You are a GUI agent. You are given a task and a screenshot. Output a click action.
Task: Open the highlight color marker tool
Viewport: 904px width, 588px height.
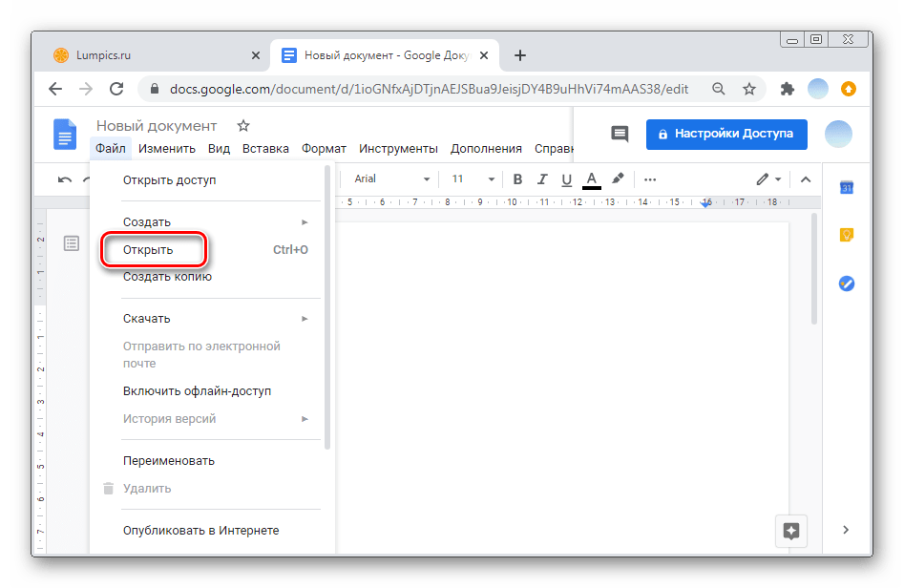(x=618, y=179)
